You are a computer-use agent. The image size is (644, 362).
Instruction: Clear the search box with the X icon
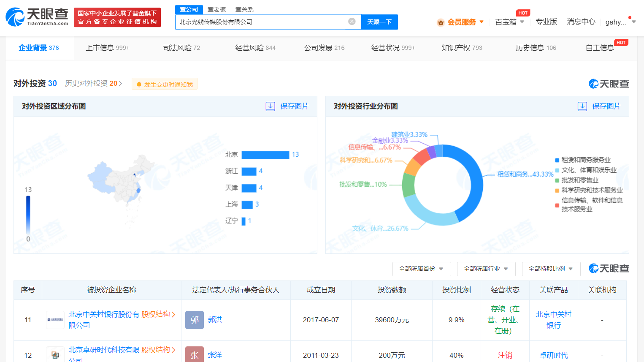[352, 22]
